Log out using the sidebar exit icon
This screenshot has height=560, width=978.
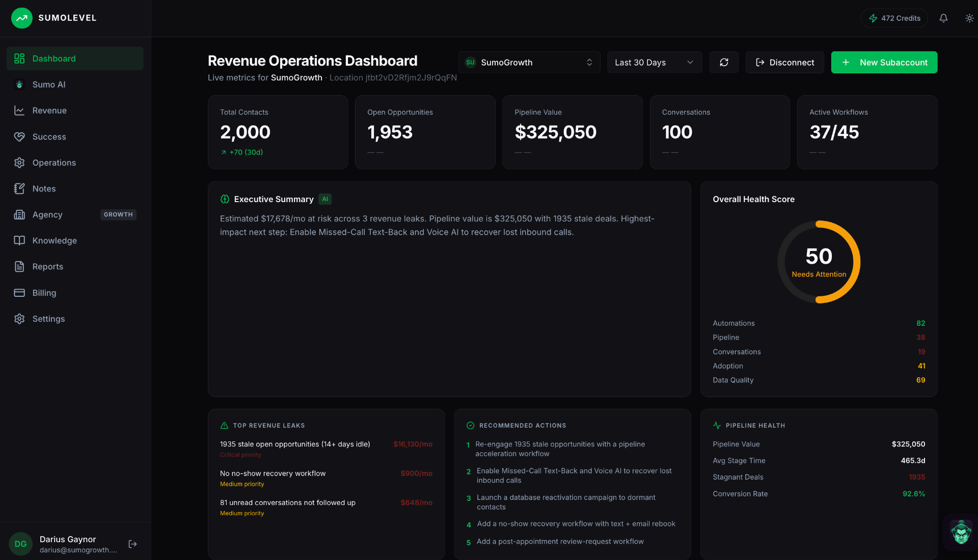[132, 544]
